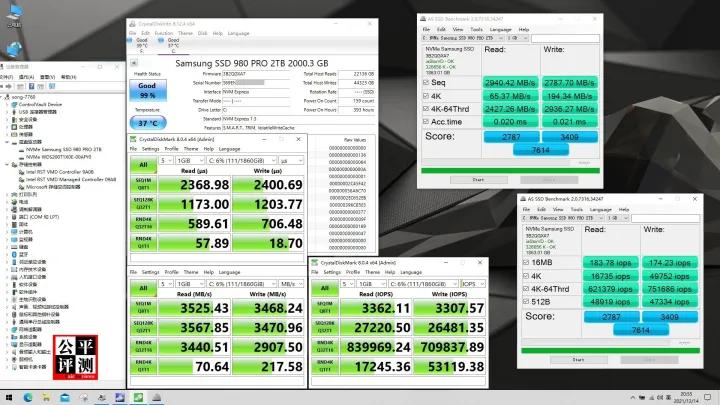Toggle the Seq checkbox in AS SSD Benchmark
This screenshot has width=720, height=405.
(426, 82)
